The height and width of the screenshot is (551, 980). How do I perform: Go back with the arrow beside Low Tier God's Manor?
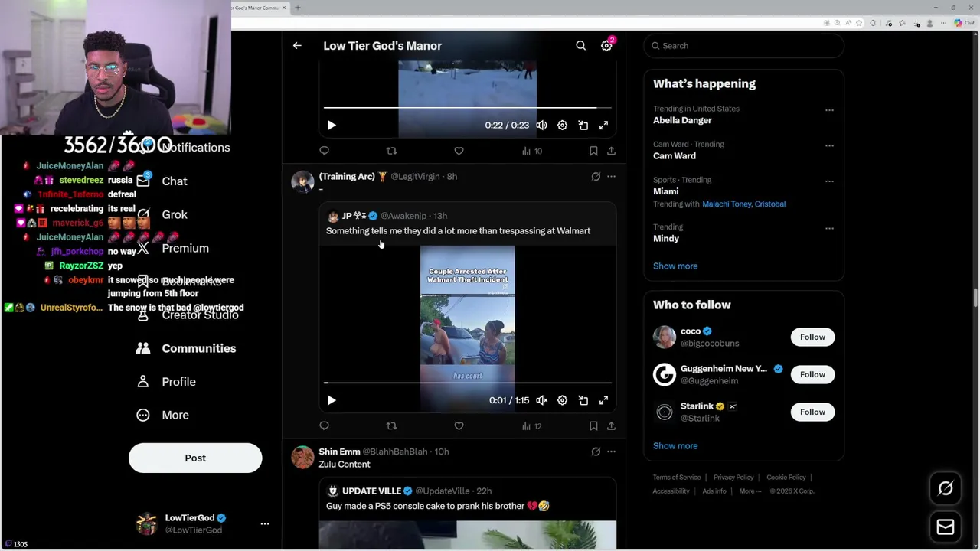(297, 46)
